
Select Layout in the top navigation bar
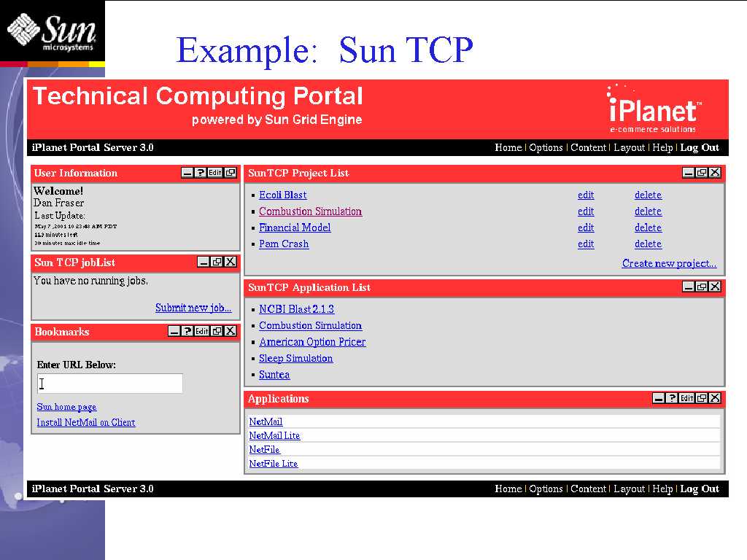click(629, 147)
